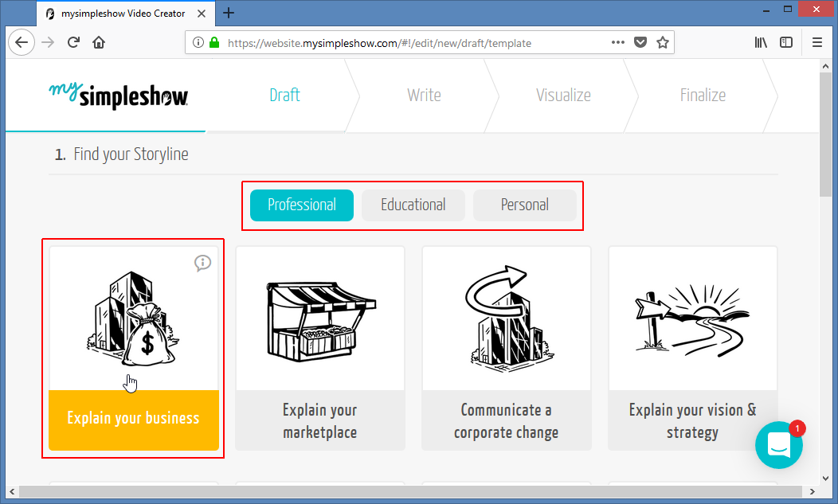Click the address bar URL field
This screenshot has height=504, width=838.
click(414, 43)
